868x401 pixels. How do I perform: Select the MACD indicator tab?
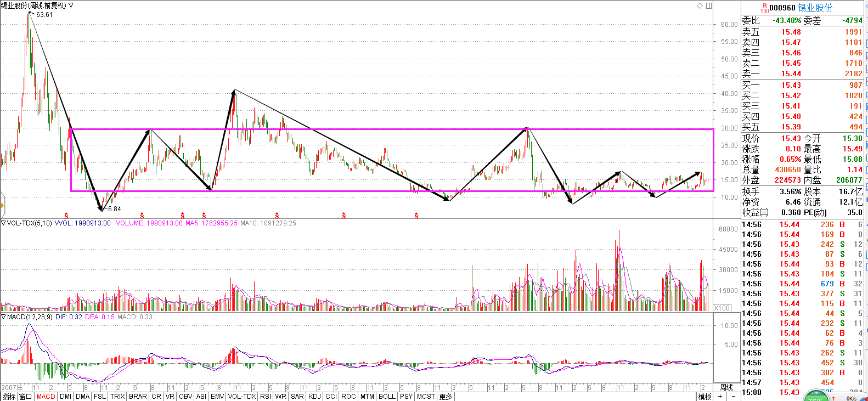[x=46, y=397]
